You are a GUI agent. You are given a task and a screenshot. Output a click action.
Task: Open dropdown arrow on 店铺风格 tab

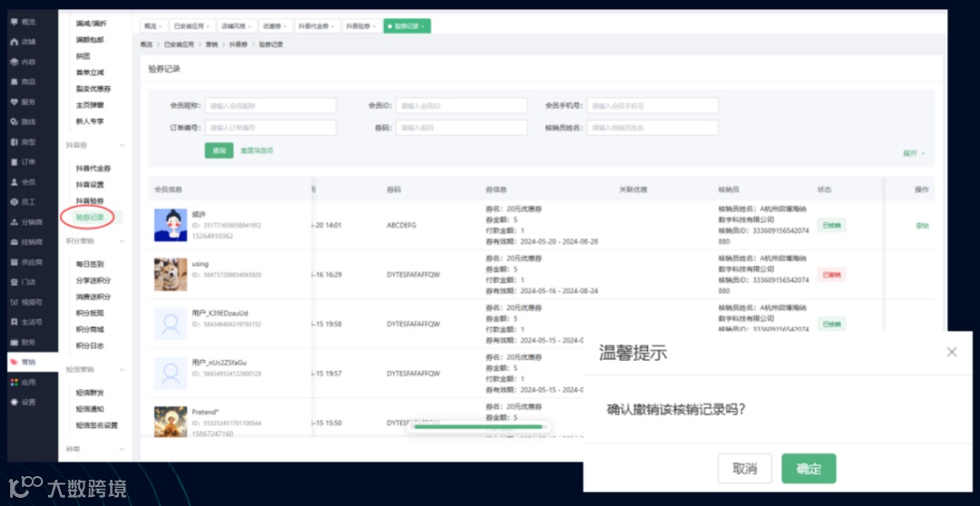(250, 26)
